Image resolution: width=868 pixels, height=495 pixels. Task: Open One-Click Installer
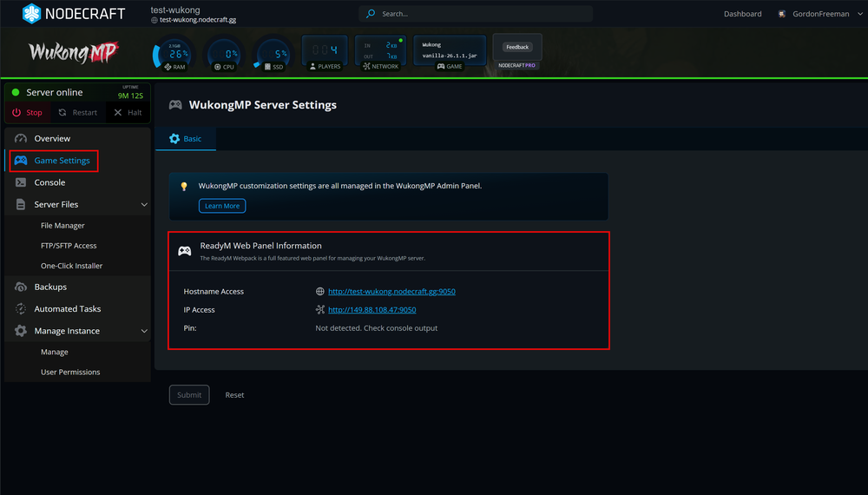(x=71, y=266)
